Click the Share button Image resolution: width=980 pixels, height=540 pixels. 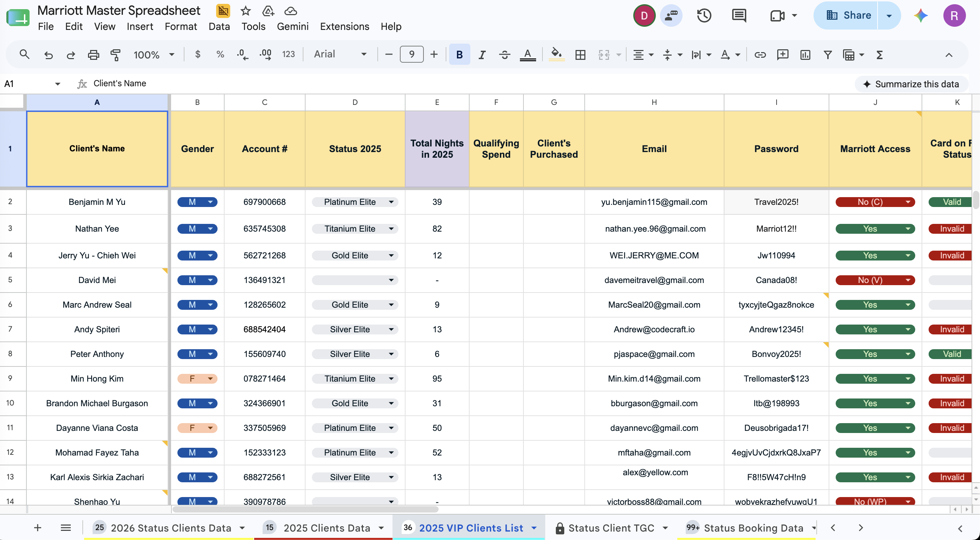pyautogui.click(x=849, y=15)
